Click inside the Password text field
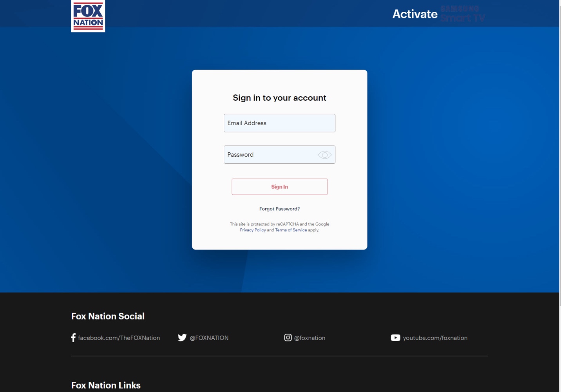Viewport: 561px width, 392px height. point(270,155)
